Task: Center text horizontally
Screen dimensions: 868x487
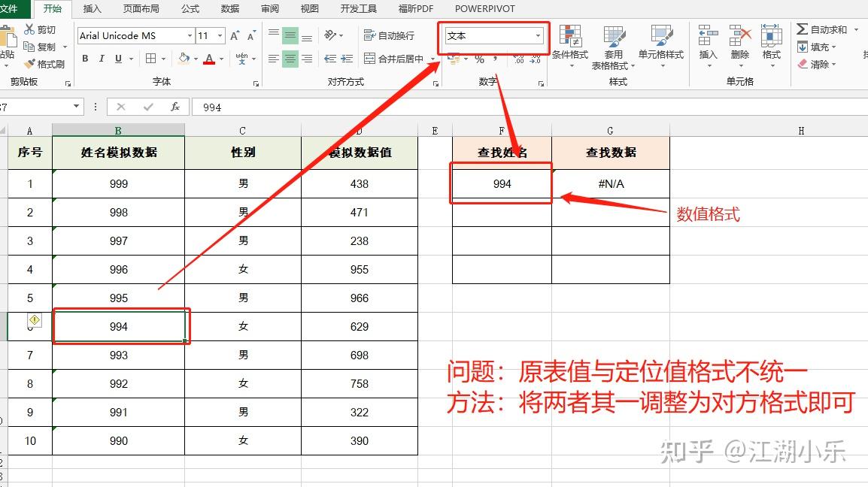Action: coord(290,58)
